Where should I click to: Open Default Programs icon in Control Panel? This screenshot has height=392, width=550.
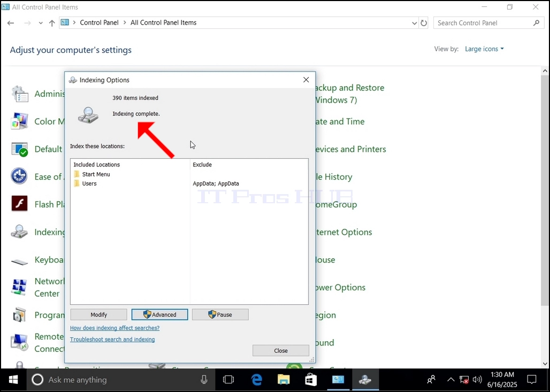coord(20,149)
